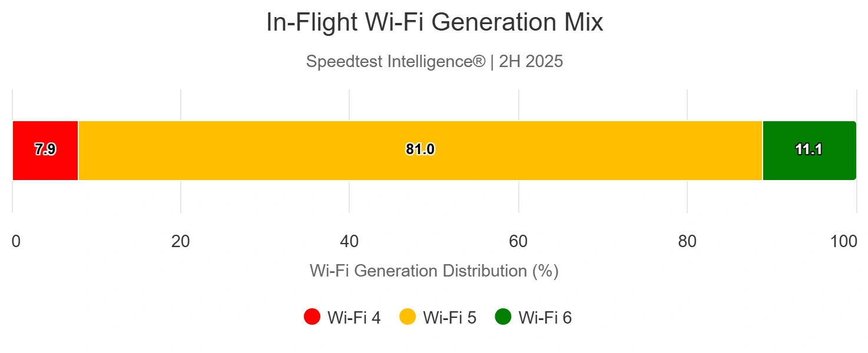Click the red Wi-Fi 4 legend circle

click(312, 317)
